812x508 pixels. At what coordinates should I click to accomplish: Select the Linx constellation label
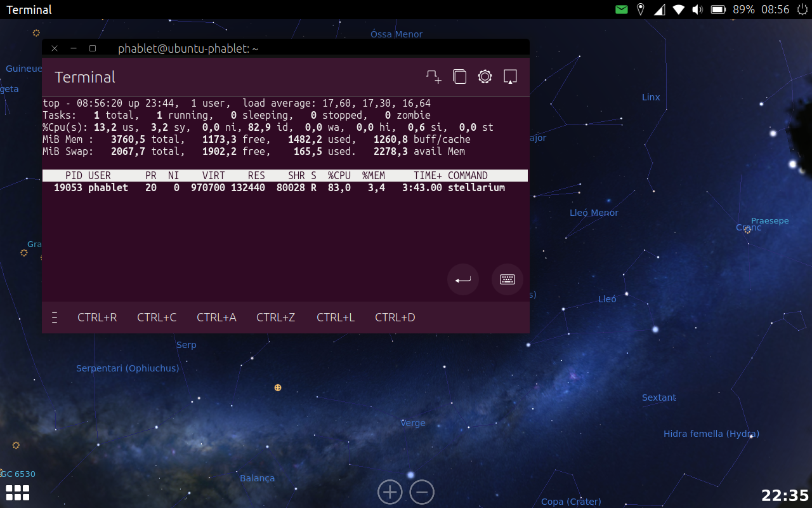(651, 97)
